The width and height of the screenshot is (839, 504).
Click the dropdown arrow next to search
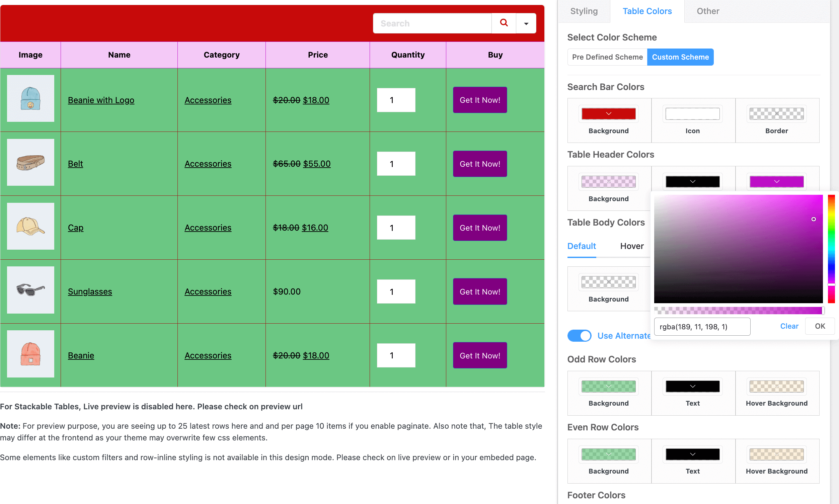pyautogui.click(x=526, y=23)
